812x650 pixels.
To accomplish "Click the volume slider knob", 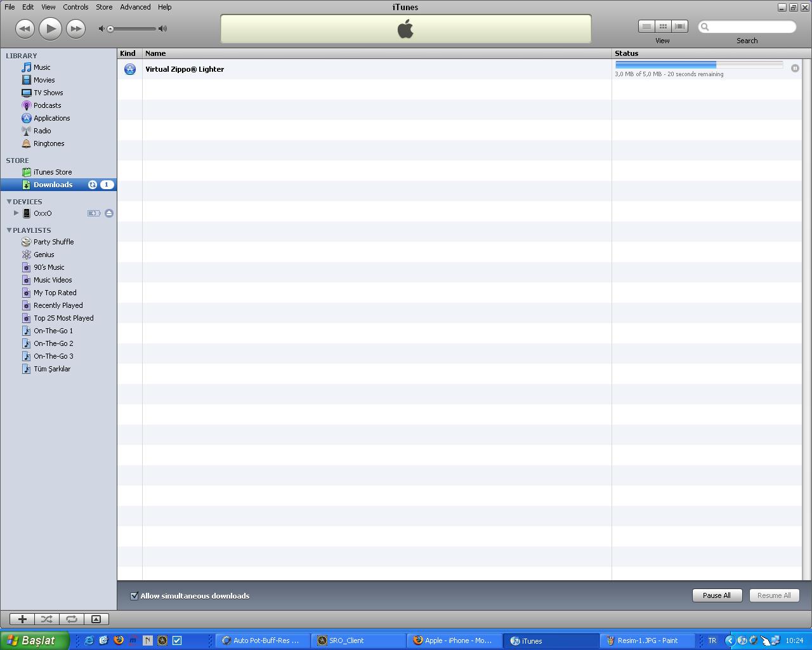I will (110, 29).
